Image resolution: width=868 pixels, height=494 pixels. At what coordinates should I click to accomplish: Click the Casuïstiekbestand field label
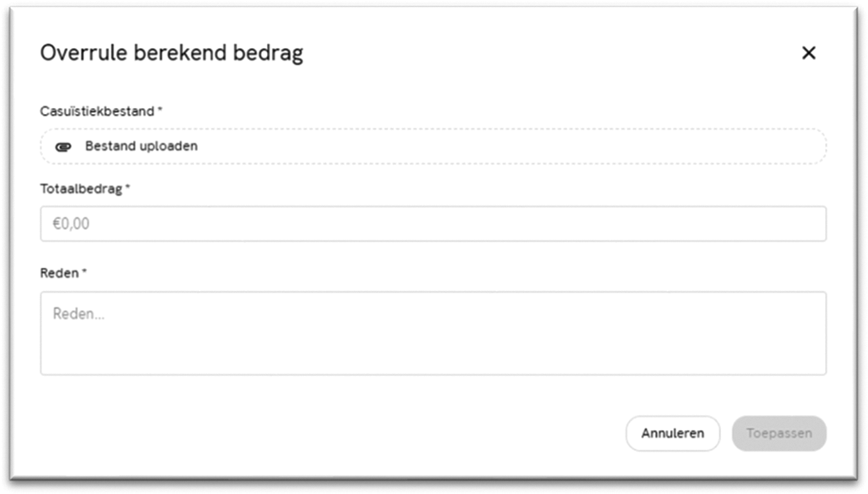pyautogui.click(x=98, y=111)
